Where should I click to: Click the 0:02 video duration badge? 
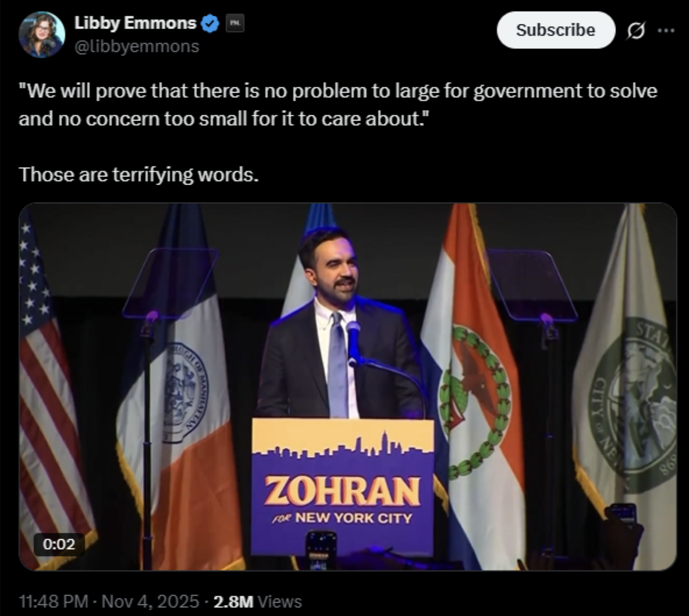click(59, 544)
